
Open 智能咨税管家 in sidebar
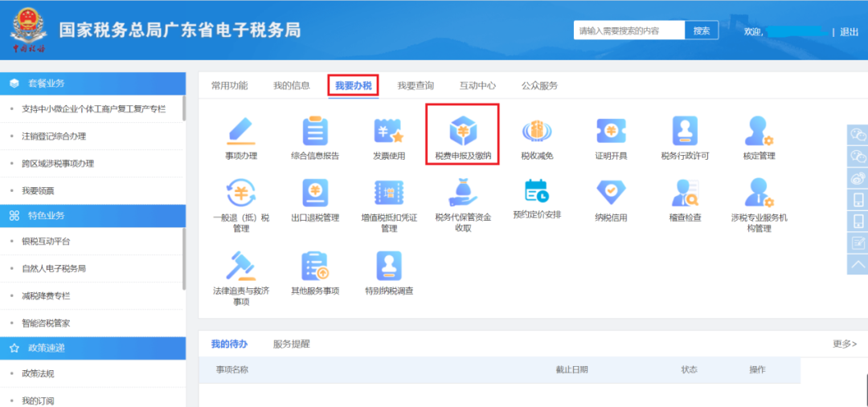click(46, 324)
